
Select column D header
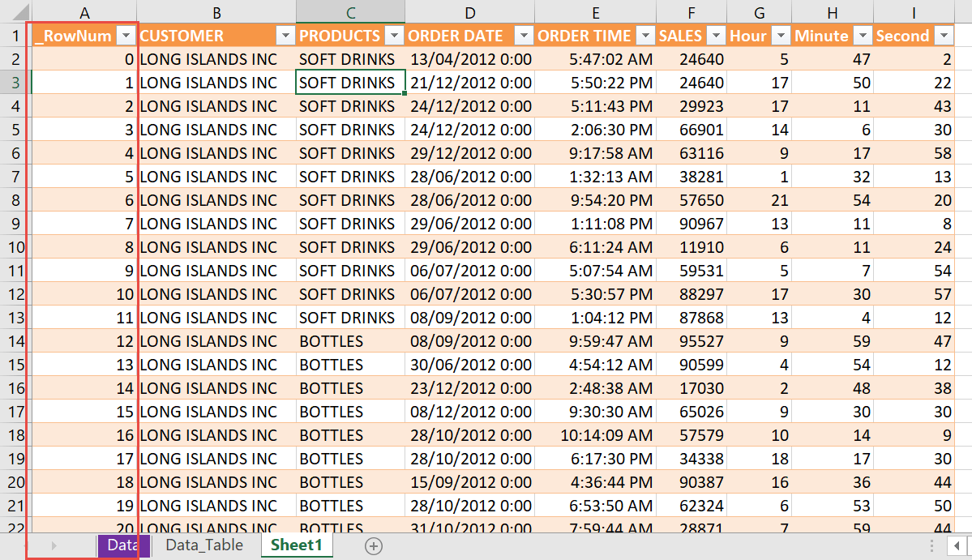coord(470,12)
